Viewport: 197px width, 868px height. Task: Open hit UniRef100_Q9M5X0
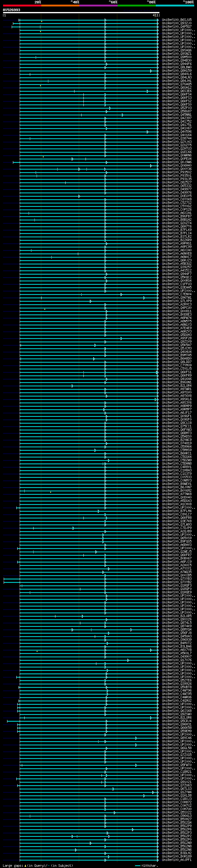[x=177, y=57]
